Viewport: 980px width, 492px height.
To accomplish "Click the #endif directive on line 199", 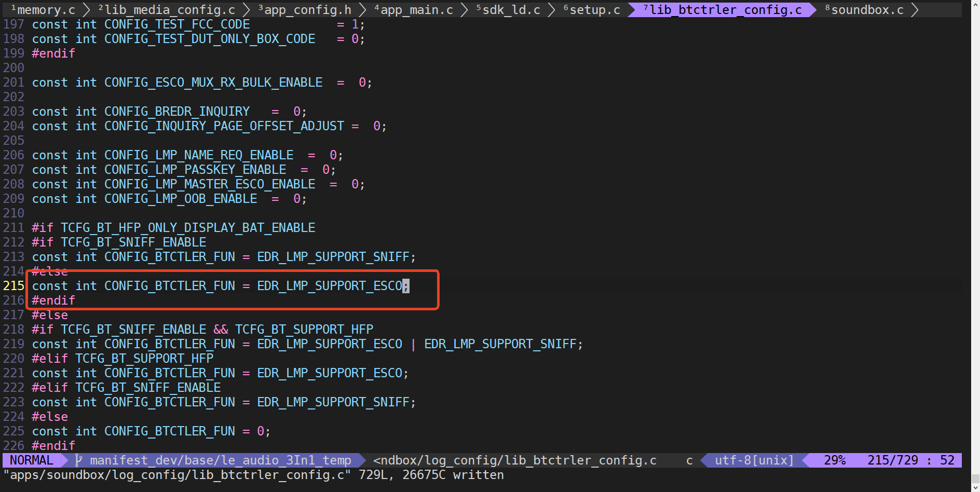I will click(x=53, y=53).
